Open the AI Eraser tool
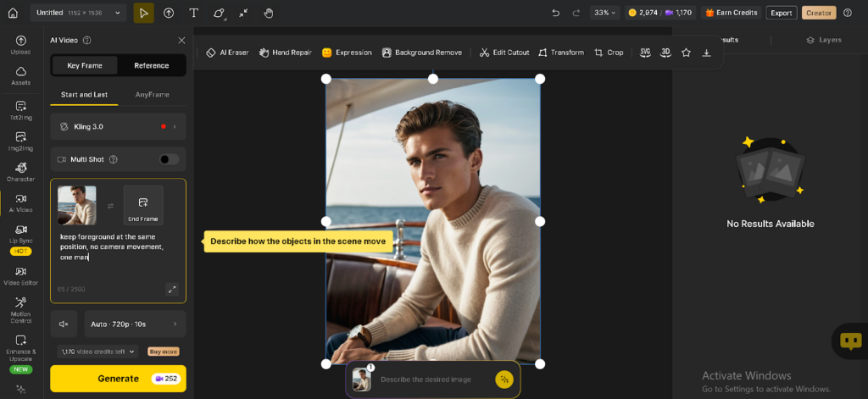868x399 pixels. click(227, 53)
